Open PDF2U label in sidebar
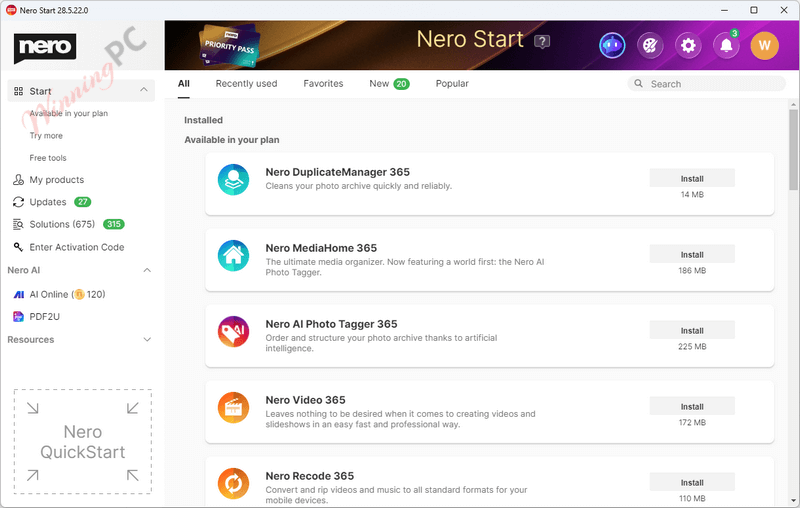 pyautogui.click(x=44, y=317)
